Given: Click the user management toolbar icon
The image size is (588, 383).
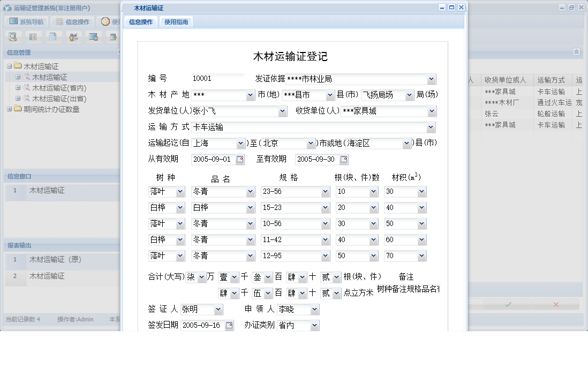Looking at the screenshot, I should click(x=74, y=36).
